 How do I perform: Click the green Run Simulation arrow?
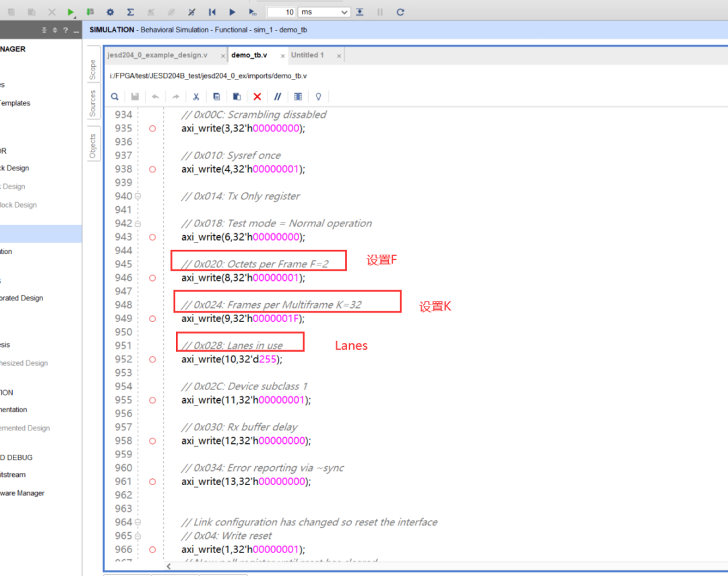71,12
